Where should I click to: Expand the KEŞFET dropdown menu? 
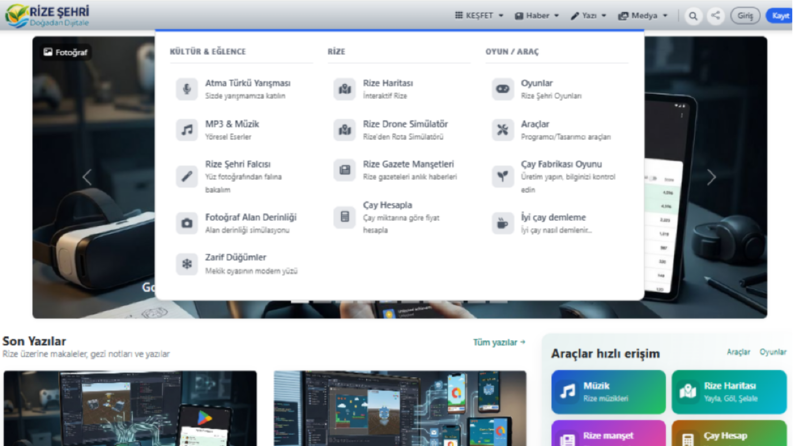tap(479, 16)
